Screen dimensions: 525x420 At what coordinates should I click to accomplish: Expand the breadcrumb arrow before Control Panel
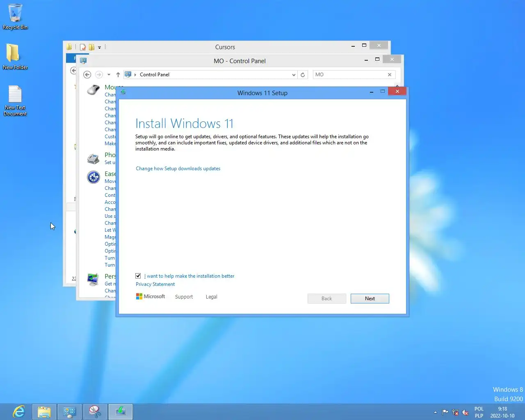[135, 75]
